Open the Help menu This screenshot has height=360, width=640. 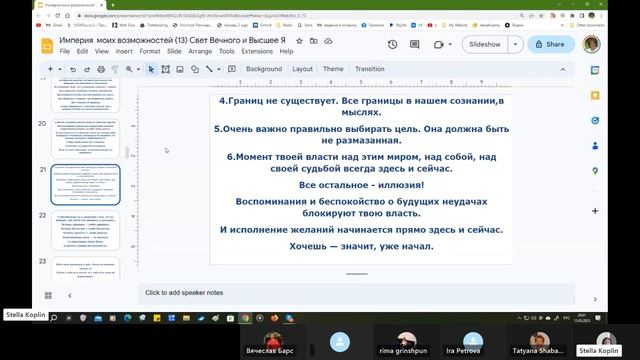point(286,51)
